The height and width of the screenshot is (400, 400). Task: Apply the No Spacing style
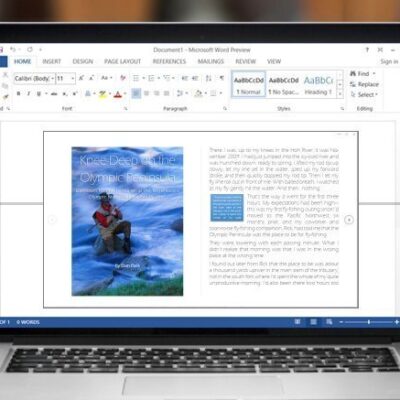tap(284, 85)
